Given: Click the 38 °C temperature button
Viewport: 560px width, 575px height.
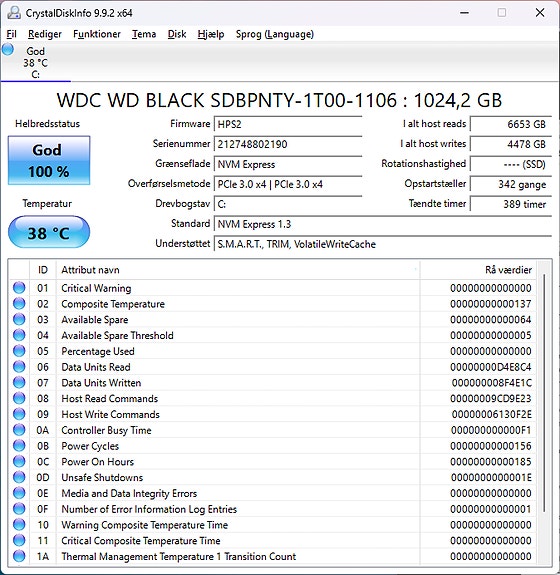Looking at the screenshot, I should click(x=49, y=232).
